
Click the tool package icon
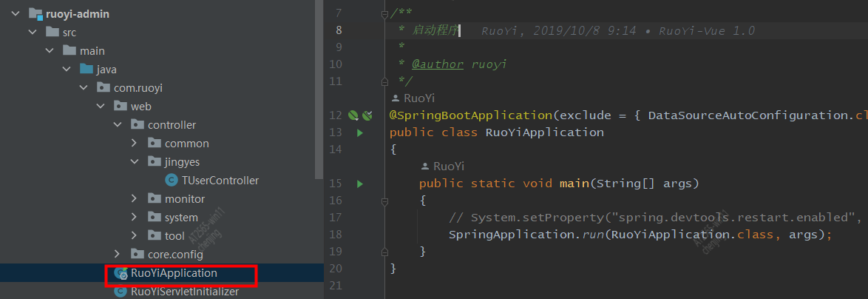click(154, 236)
